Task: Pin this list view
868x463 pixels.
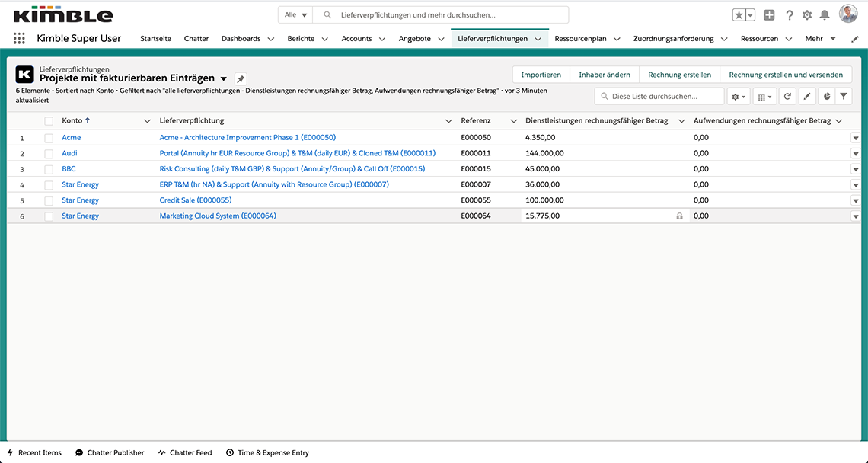Action: pyautogui.click(x=241, y=78)
